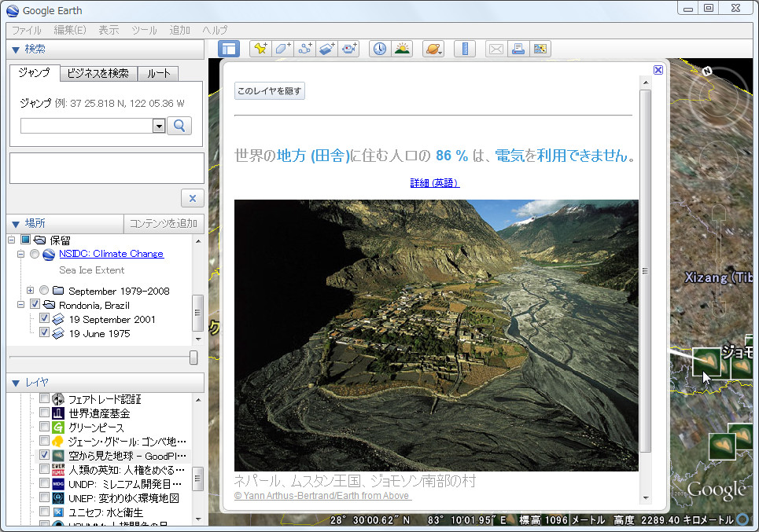Click the print icon
This screenshot has width=759, height=532.
[x=518, y=49]
